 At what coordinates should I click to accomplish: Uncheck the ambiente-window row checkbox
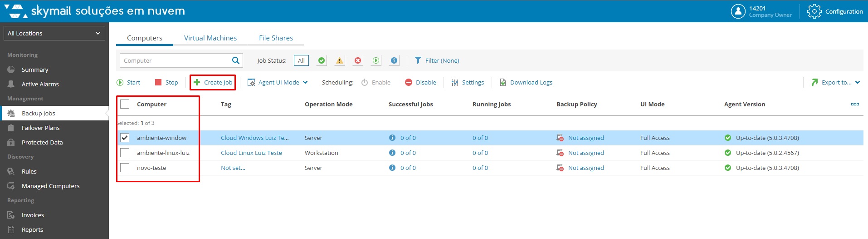[125, 138]
